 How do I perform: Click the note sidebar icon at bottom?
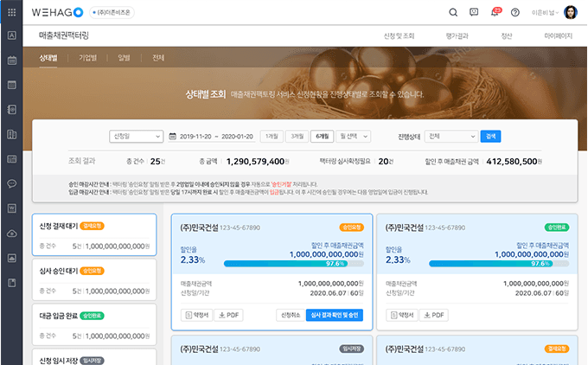click(x=11, y=283)
